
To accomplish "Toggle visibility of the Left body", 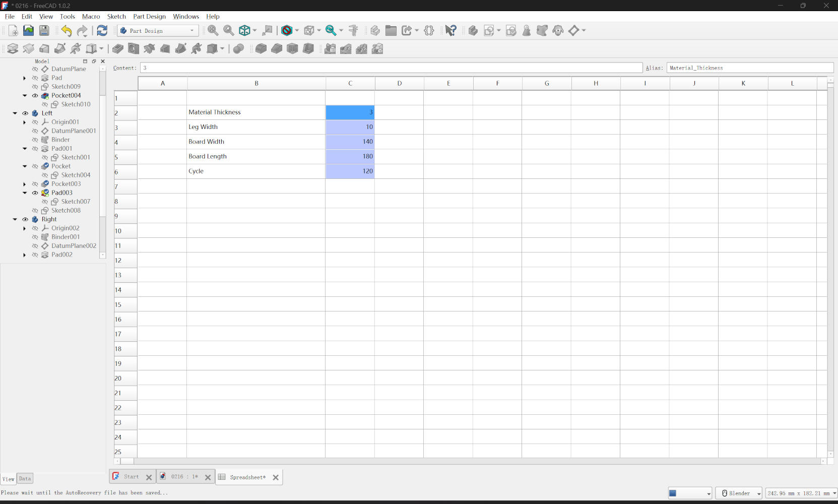I will [25, 113].
